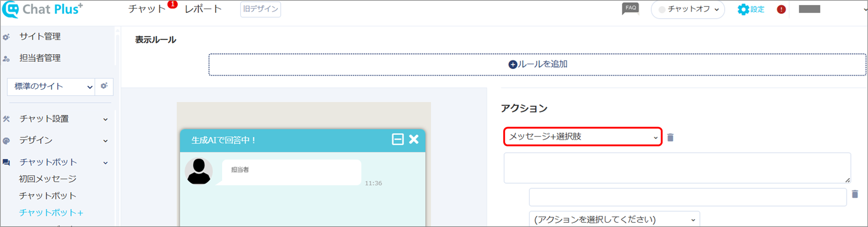868x227 pixels.
Task: Open サイト管理 in the sidebar
Action: coord(40,37)
